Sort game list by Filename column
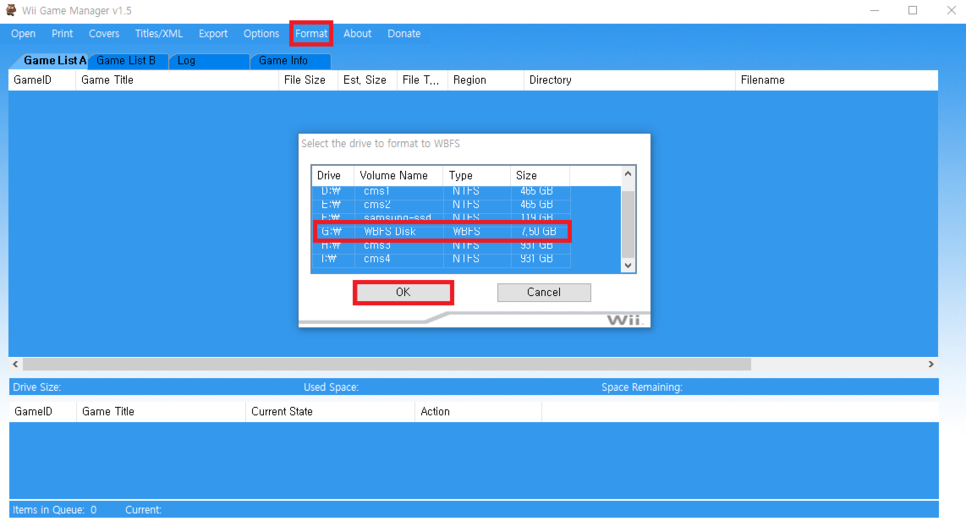Screen dimensions: 966x527 coord(837,80)
